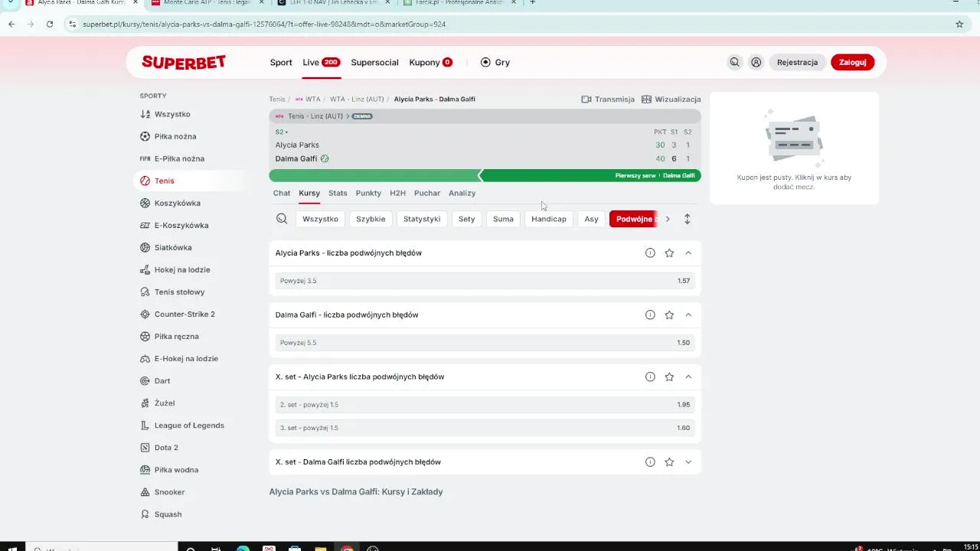Open Kupony in top navigation
This screenshot has height=551, width=980.
(x=430, y=63)
